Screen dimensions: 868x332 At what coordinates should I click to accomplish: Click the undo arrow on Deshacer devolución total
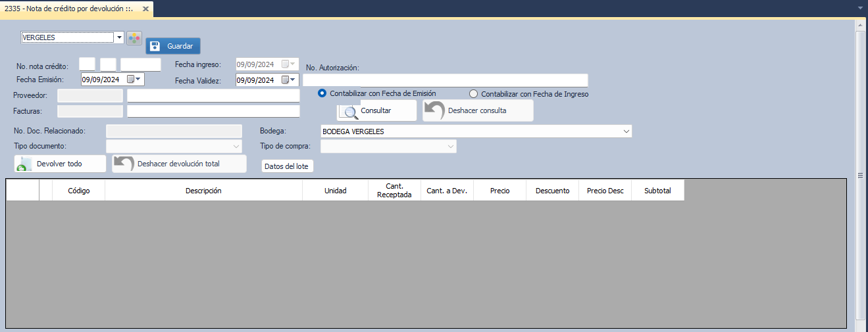pyautogui.click(x=124, y=164)
